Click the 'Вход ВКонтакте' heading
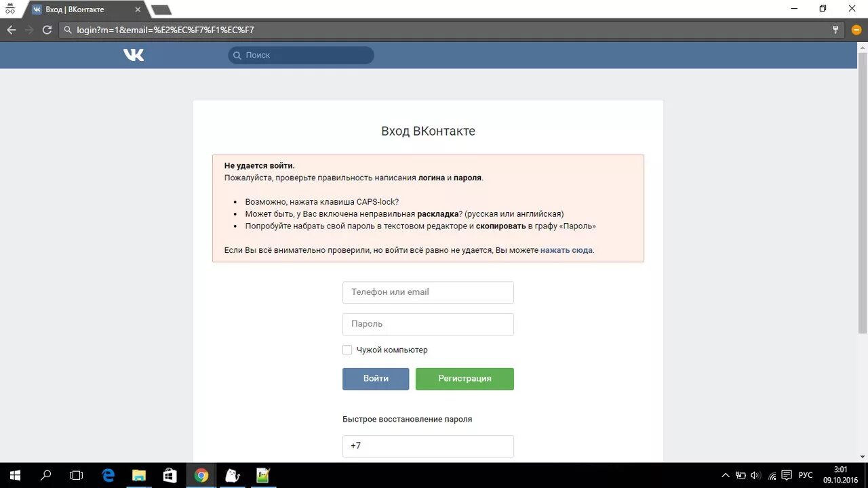 (x=428, y=131)
